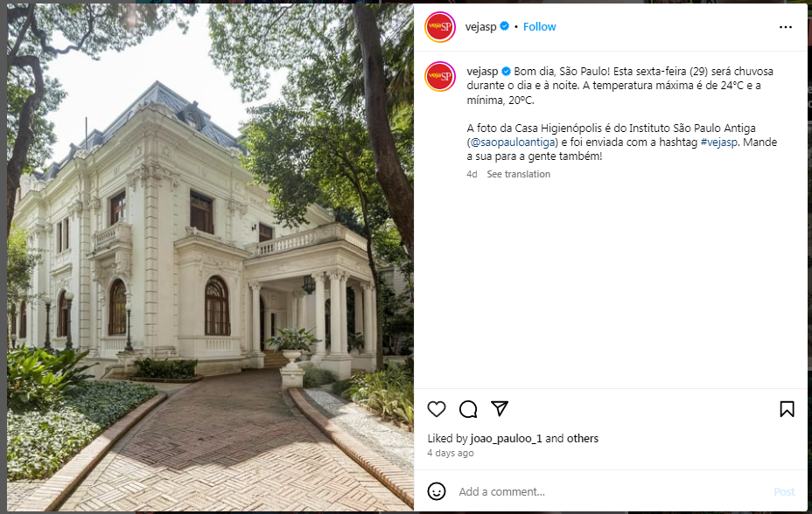Click the Add a comment field

[611, 492]
